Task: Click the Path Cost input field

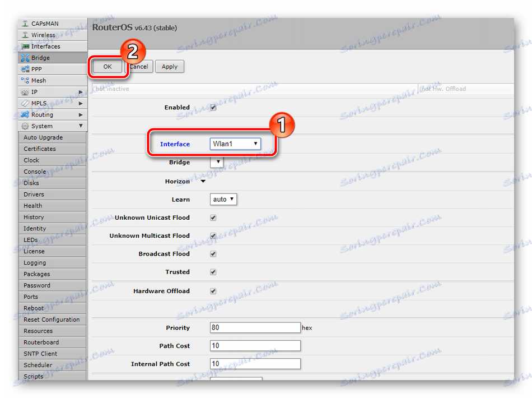Action: [255, 346]
